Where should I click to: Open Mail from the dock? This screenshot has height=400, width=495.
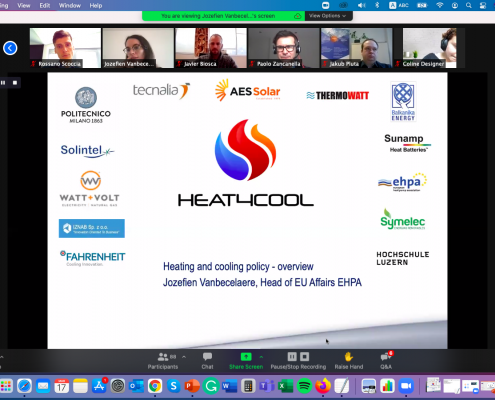[43, 386]
